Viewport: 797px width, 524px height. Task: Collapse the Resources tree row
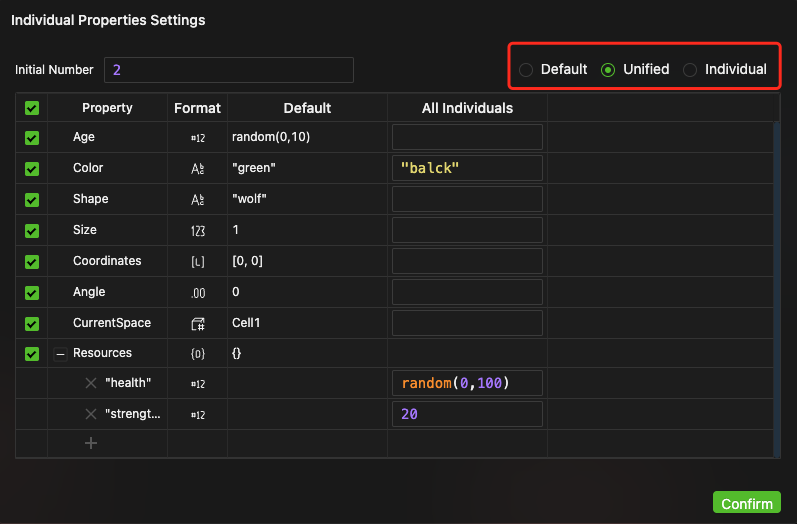(60, 354)
